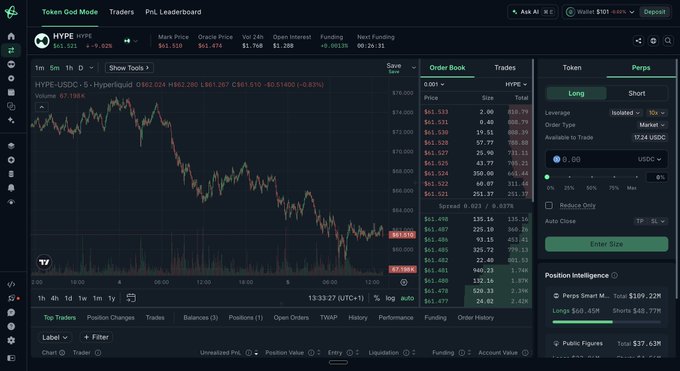Screen dimensions: 680x371
Task: Select the Long side toggle
Action: [x=576, y=93]
